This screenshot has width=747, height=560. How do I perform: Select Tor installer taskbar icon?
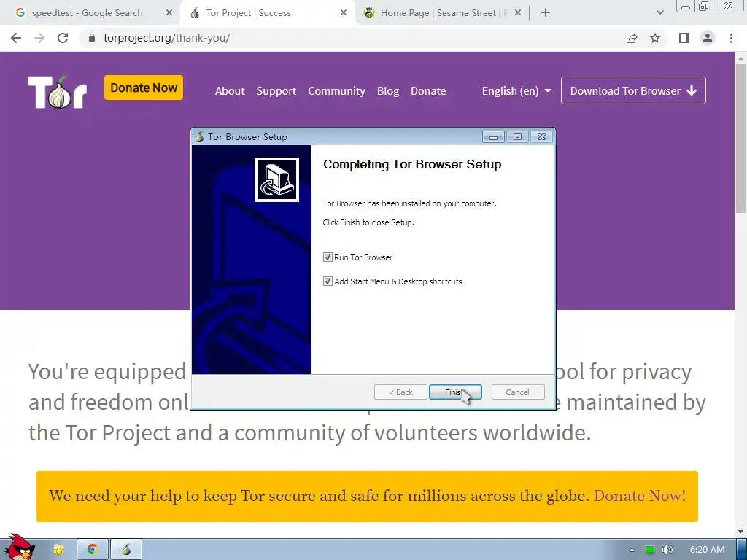coord(126,550)
